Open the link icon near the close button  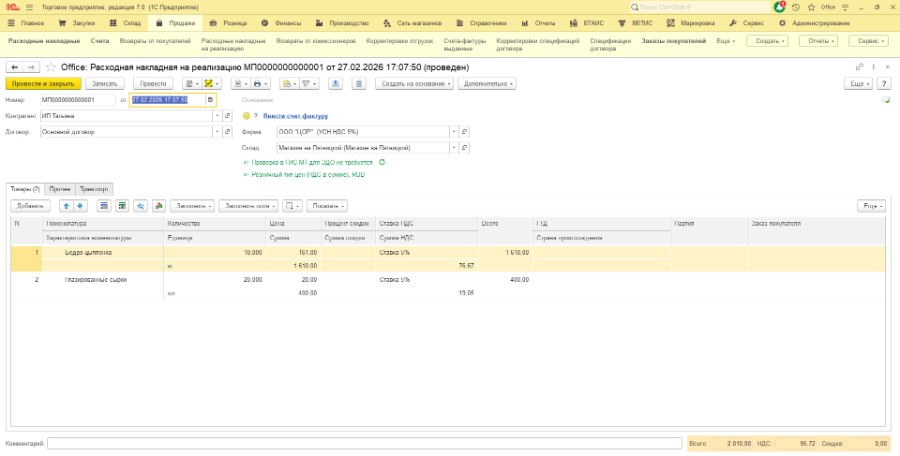pyautogui.click(x=859, y=67)
